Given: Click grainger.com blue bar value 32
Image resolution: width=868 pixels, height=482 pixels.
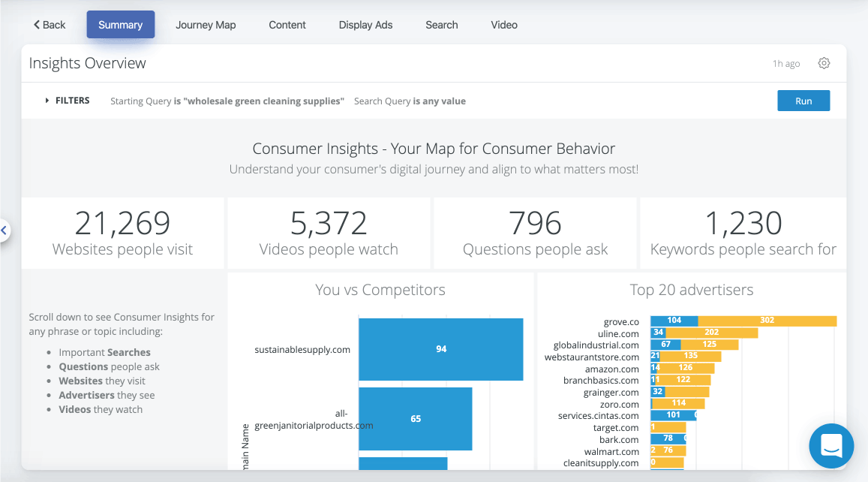Looking at the screenshot, I should point(658,392).
